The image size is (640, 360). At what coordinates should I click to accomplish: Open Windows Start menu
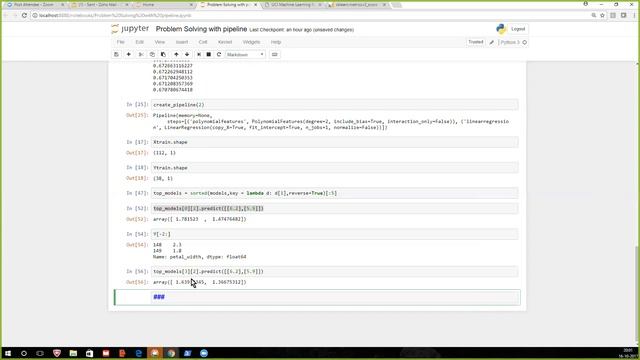(8, 353)
